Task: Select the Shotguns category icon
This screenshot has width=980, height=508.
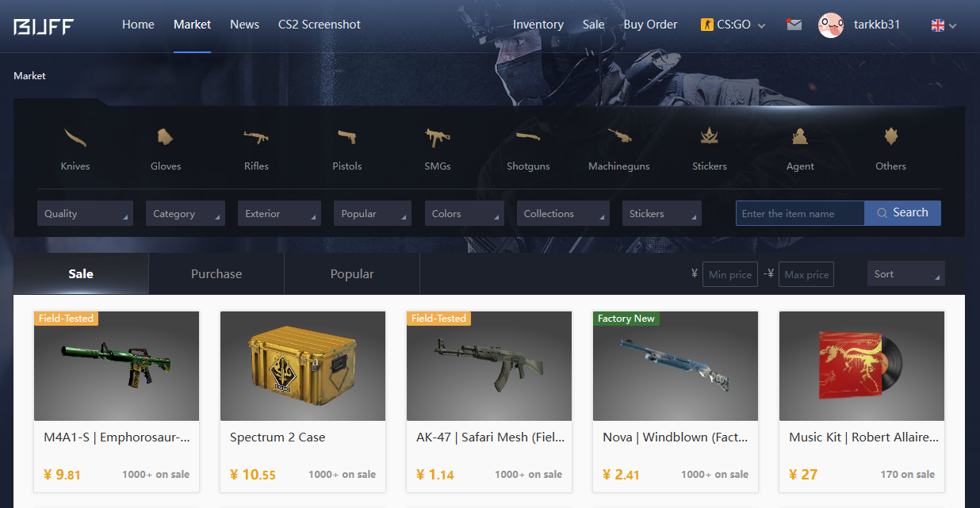Action: click(x=528, y=136)
